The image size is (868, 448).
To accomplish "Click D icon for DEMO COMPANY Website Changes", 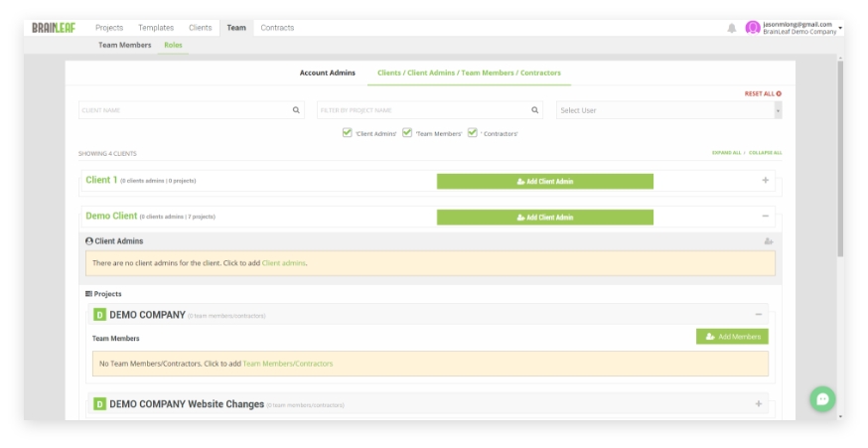I will (99, 404).
